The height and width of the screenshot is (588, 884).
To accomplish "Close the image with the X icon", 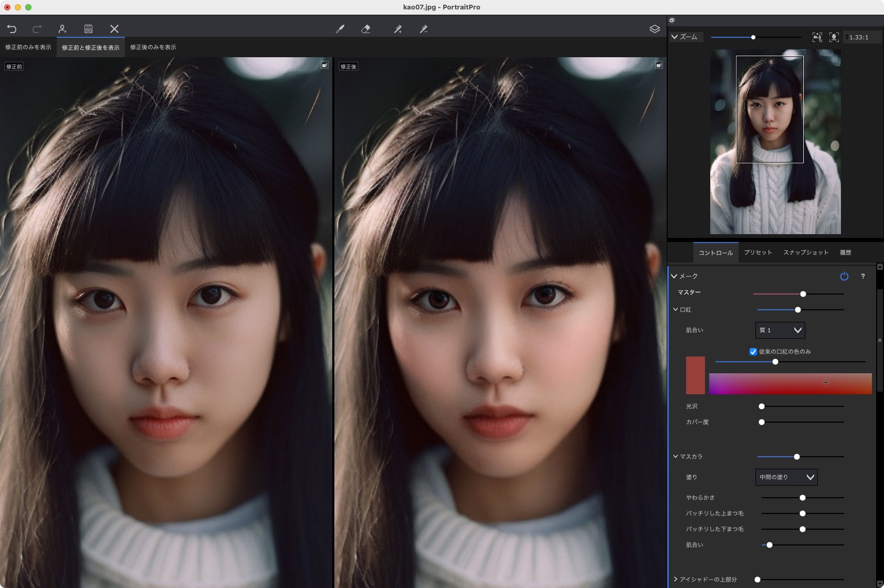I will pyautogui.click(x=114, y=29).
